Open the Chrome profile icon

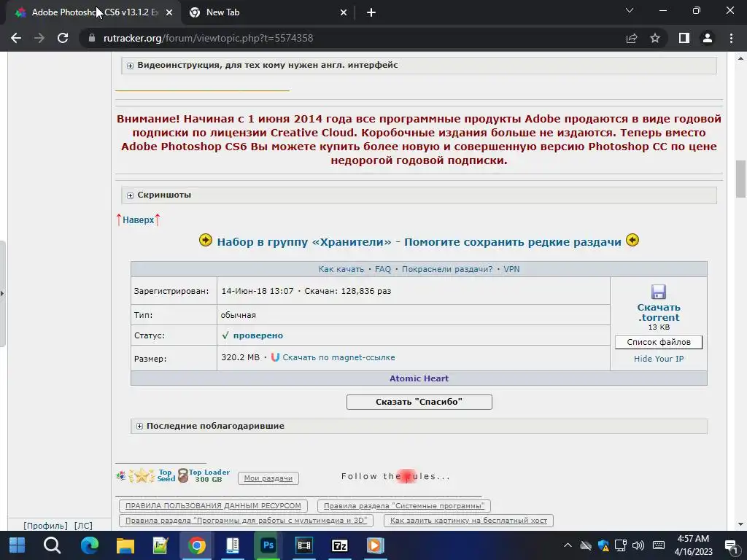pos(708,38)
